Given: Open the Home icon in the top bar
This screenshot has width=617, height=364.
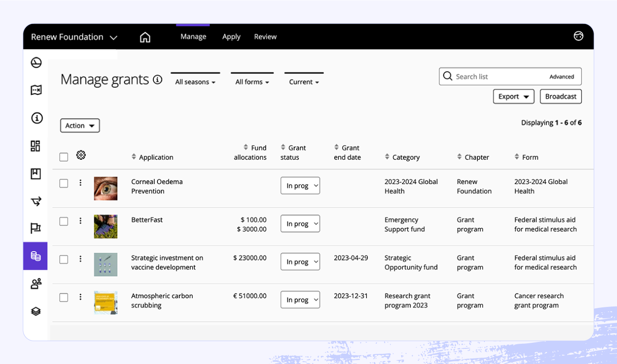Looking at the screenshot, I should (x=145, y=36).
